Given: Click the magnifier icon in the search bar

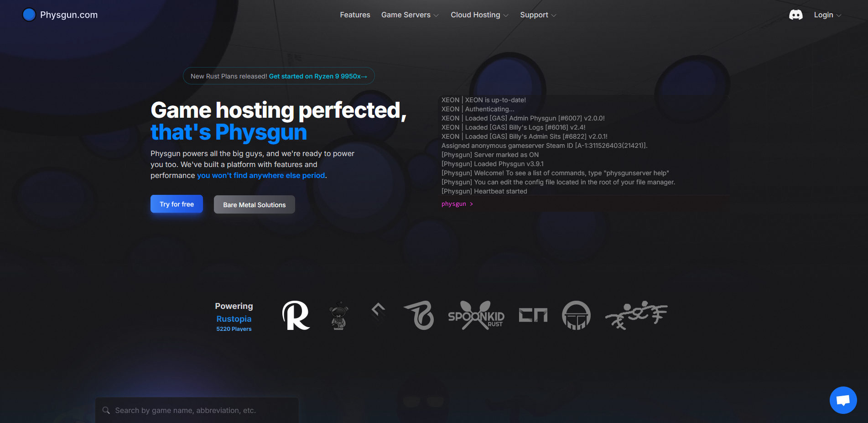Looking at the screenshot, I should coord(106,410).
